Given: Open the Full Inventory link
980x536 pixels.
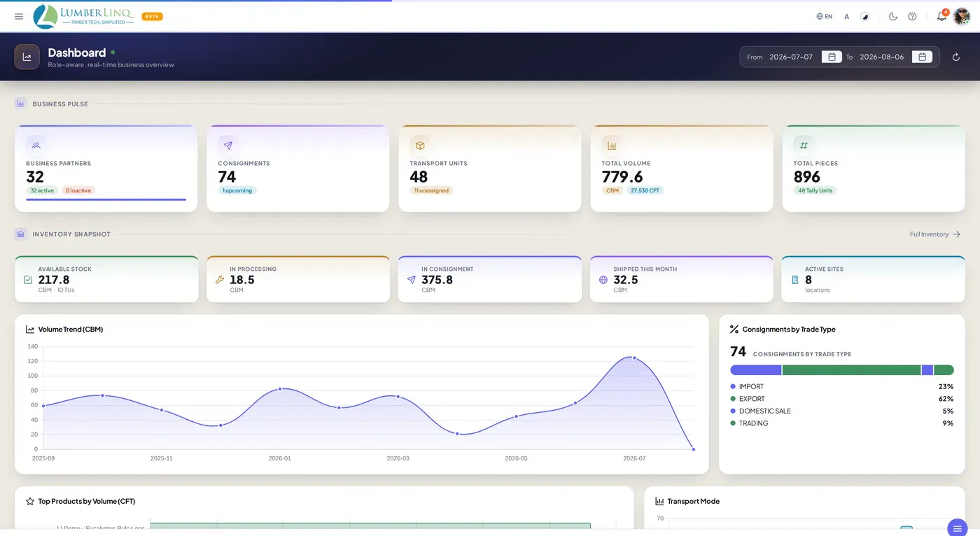Looking at the screenshot, I should (x=935, y=234).
